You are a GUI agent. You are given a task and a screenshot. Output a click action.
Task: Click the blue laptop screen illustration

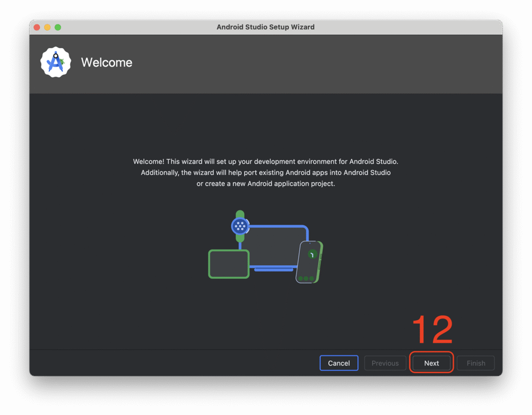click(x=275, y=245)
